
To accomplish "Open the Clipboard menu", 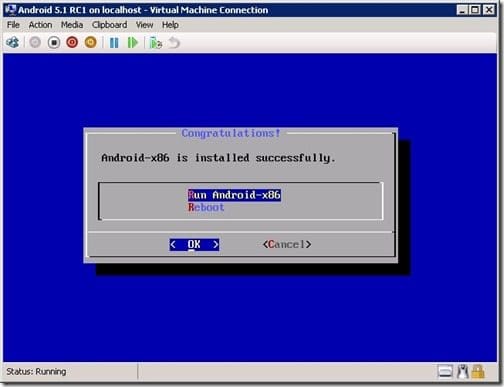I will point(109,25).
